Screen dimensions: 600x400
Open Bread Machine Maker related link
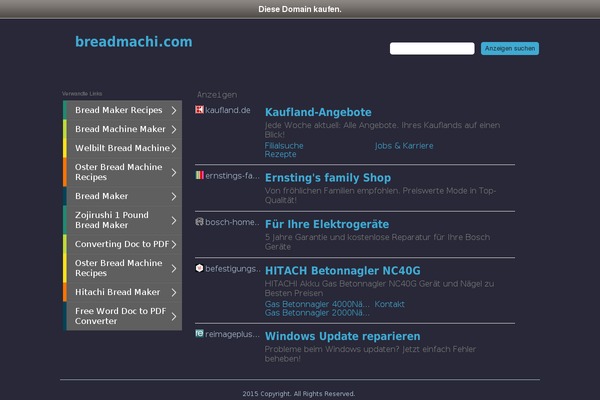120,129
